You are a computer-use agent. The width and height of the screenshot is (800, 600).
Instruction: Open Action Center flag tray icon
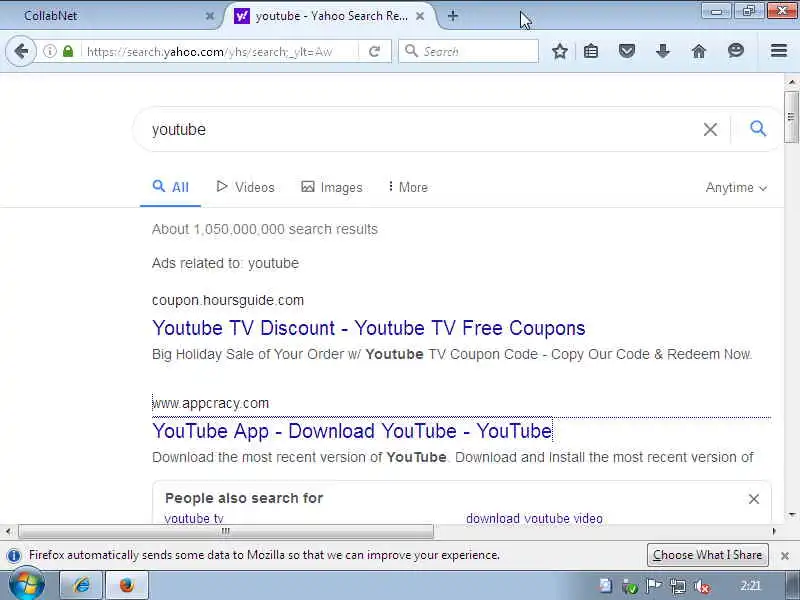[654, 586]
